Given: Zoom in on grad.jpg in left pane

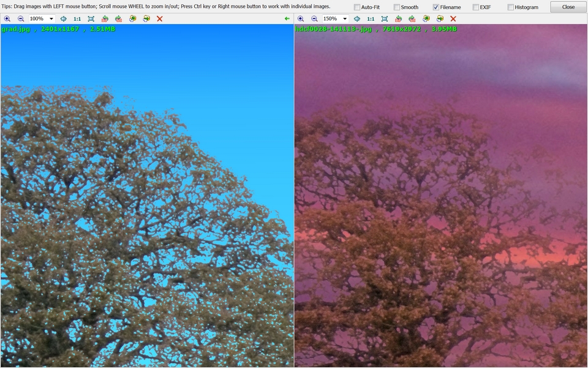Looking at the screenshot, I should [x=7, y=19].
